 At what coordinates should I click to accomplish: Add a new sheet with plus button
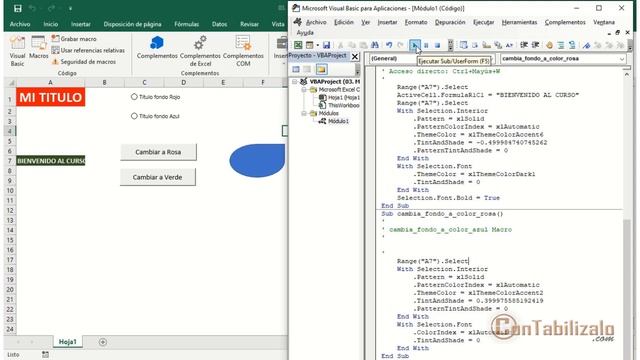[x=103, y=342]
